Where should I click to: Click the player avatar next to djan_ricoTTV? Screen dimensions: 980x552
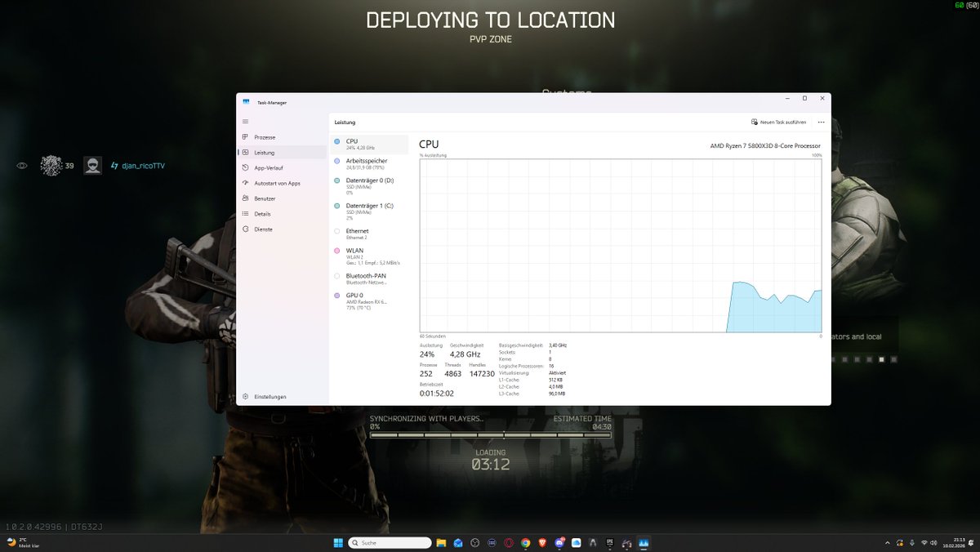[x=93, y=166]
